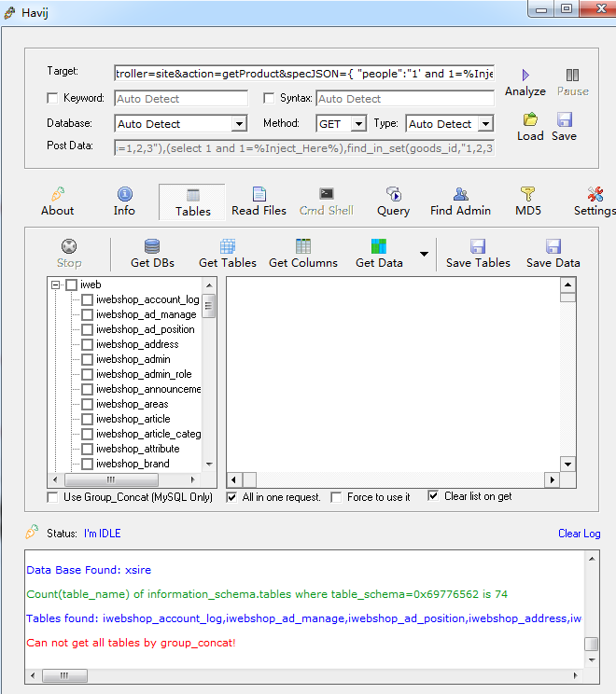Select iwebshop_attribute in the table tree
This screenshot has height=694, width=616.
click(138, 449)
